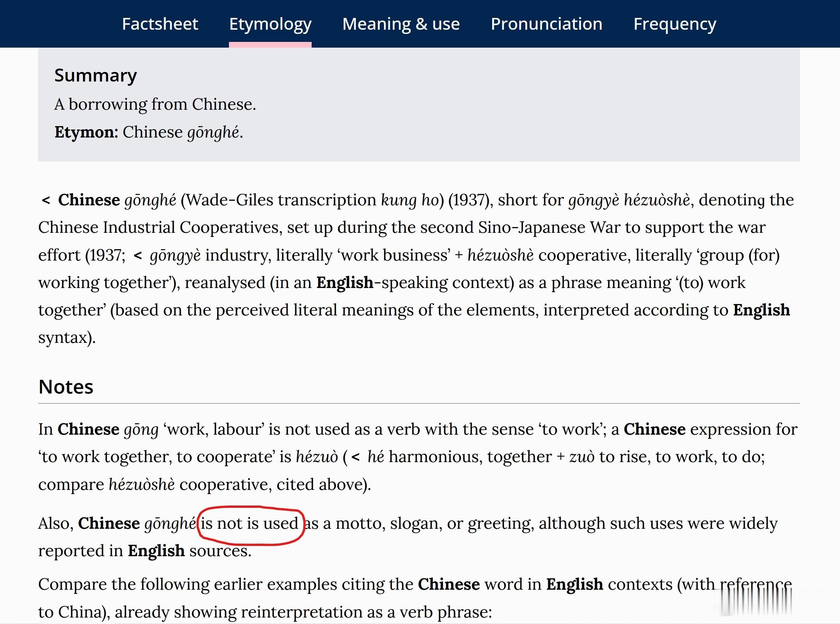Click the text 'Chinese Industrial Cooperatives'

pos(160,228)
